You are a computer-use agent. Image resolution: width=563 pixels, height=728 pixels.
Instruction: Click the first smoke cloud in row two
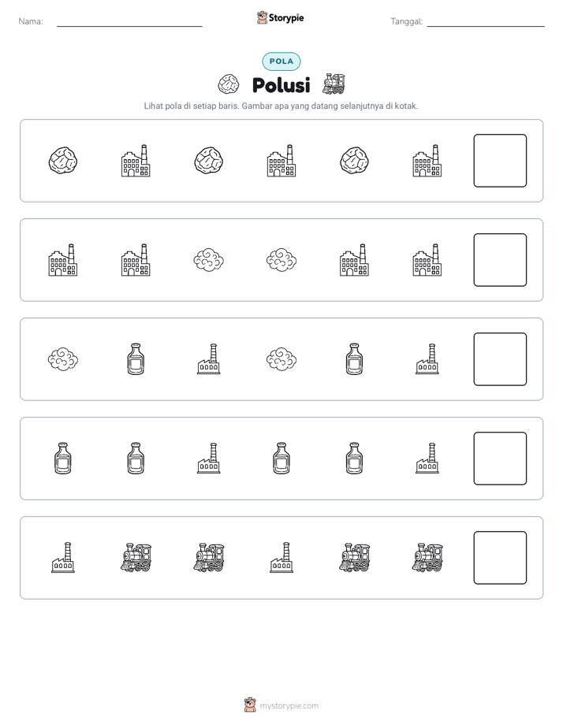[209, 260]
